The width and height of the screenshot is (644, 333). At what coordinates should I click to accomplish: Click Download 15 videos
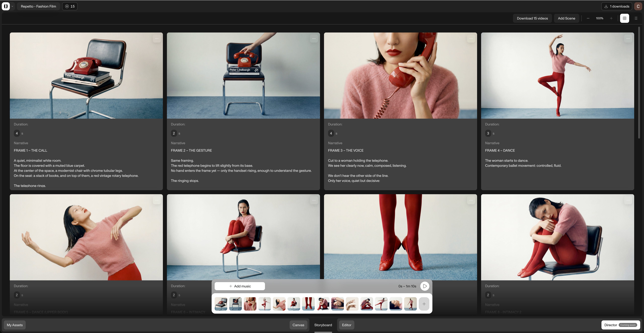point(532,18)
